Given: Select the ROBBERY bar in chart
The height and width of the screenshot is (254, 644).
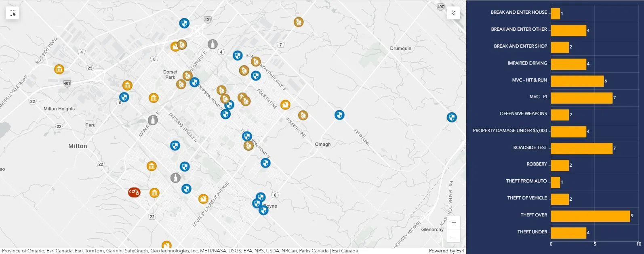Looking at the screenshot, I should click(x=560, y=165).
